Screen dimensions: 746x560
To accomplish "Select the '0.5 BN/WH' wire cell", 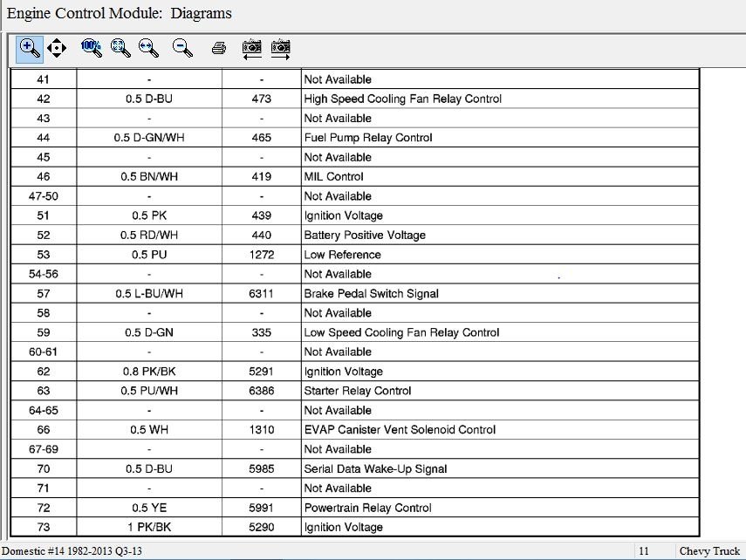I will click(149, 176).
